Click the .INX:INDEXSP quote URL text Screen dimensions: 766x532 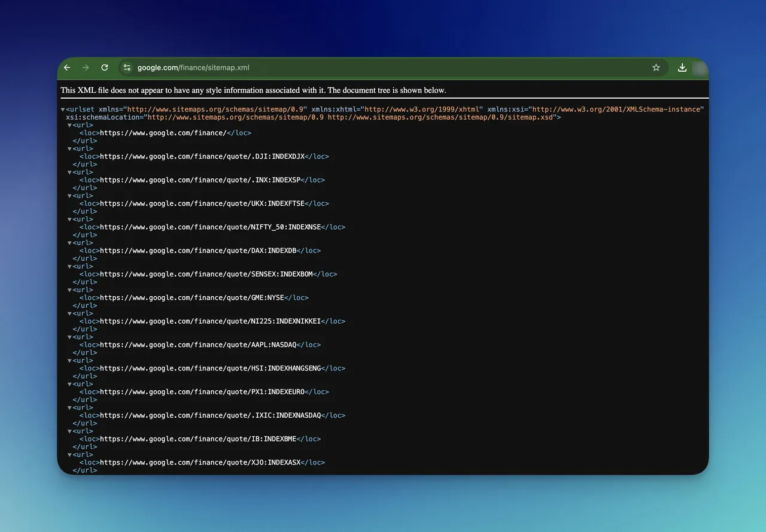coord(200,180)
